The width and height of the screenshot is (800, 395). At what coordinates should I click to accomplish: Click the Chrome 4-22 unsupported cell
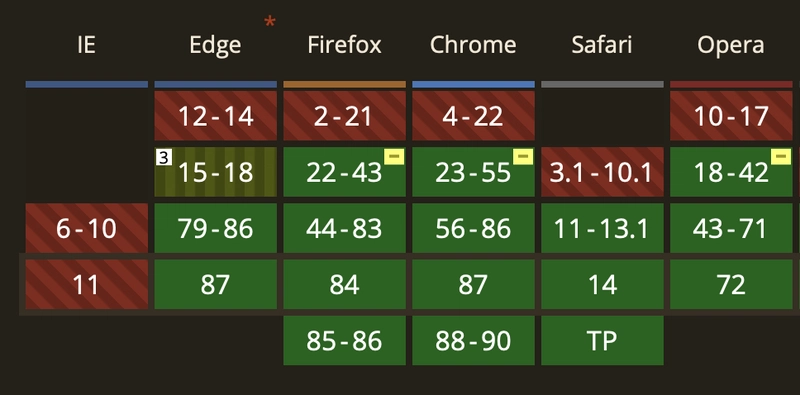pyautogui.click(x=473, y=115)
